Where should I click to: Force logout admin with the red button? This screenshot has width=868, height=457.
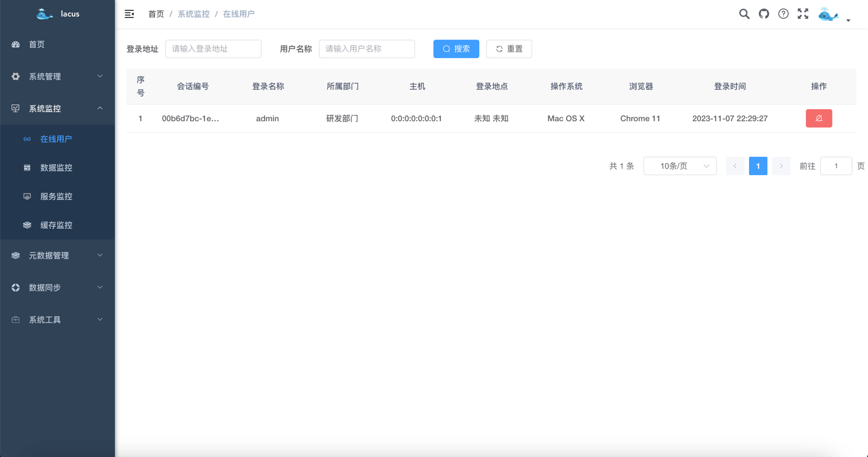pos(819,118)
